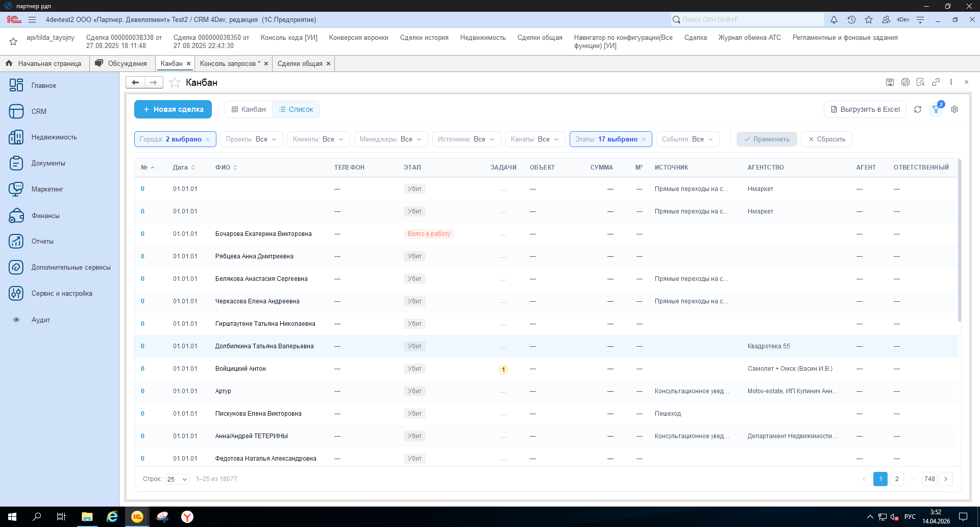Open the notifications bell icon
Screen dimensions: 980x527
click(x=834, y=19)
